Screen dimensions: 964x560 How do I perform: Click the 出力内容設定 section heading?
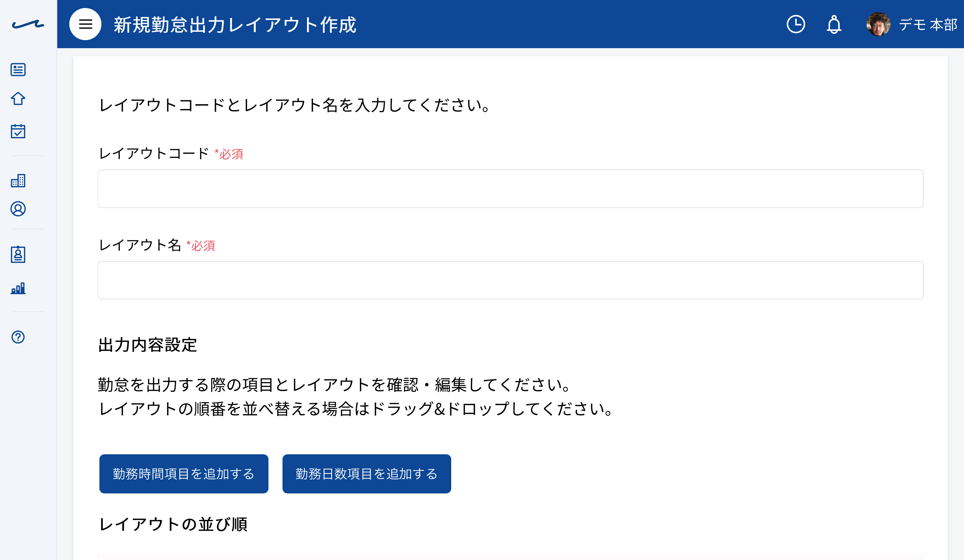click(x=147, y=345)
